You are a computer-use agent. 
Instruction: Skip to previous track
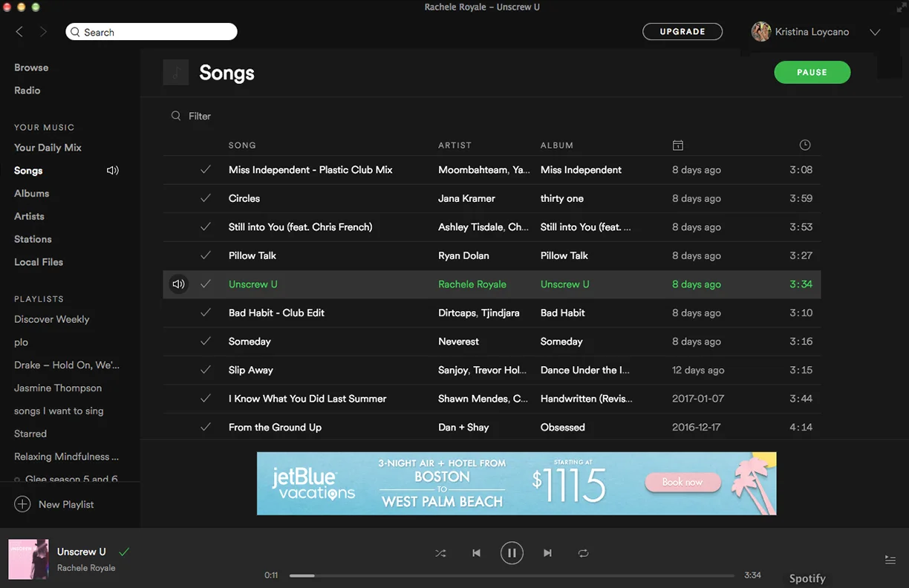point(476,553)
